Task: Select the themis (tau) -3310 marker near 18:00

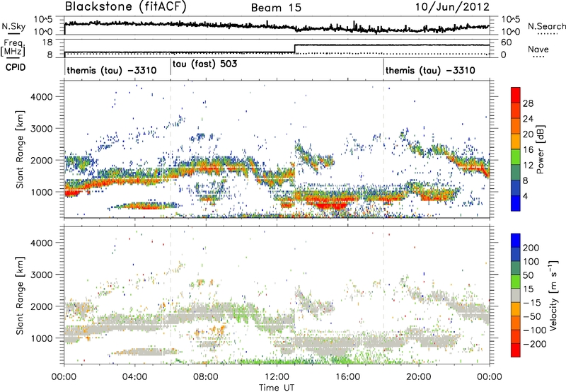Action: tap(430, 70)
